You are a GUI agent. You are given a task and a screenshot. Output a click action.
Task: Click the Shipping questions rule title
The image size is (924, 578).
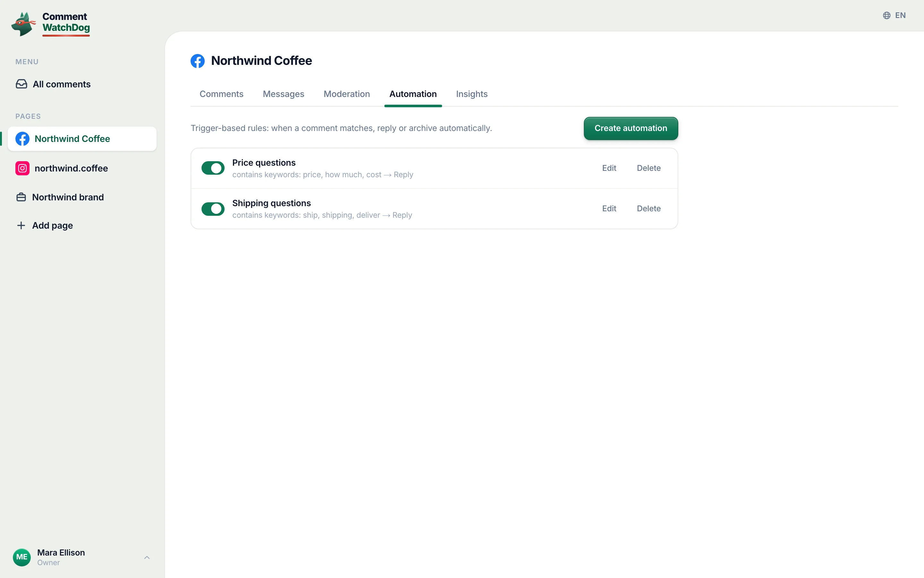click(271, 203)
